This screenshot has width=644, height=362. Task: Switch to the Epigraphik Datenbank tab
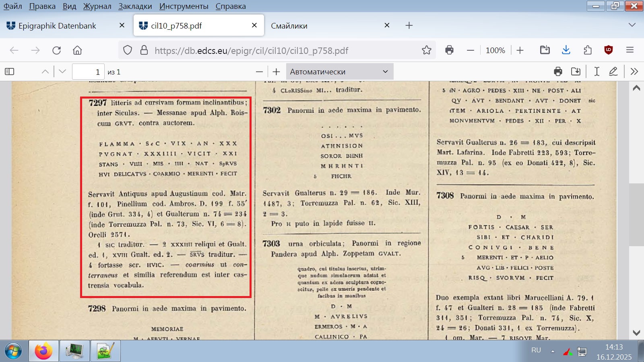pos(57,26)
